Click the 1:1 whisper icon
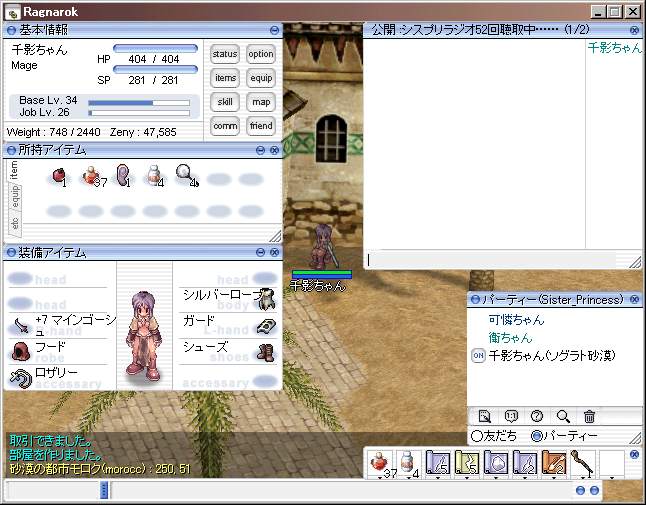This screenshot has width=646, height=505. (x=511, y=416)
